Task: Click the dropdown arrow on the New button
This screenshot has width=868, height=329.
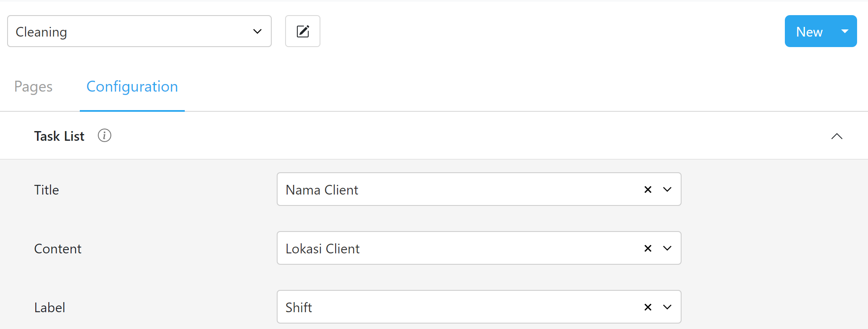Action: [x=845, y=31]
